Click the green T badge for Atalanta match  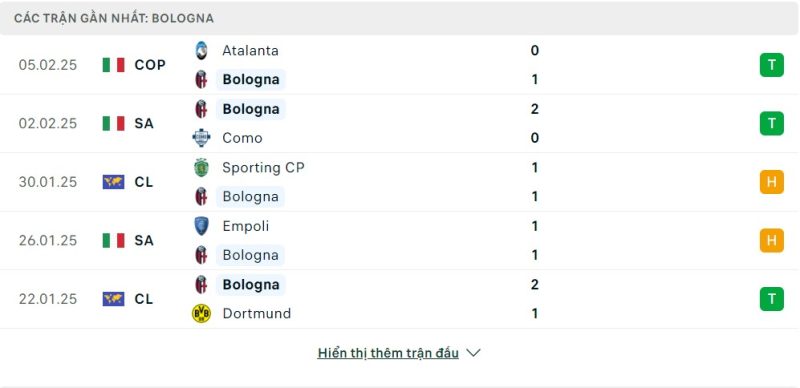tap(771, 65)
